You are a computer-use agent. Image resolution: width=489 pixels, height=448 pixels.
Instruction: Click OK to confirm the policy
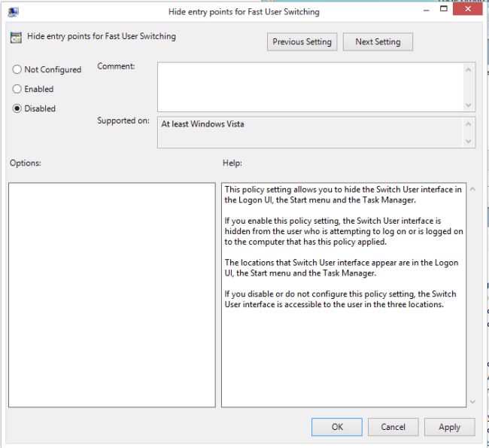[337, 427]
